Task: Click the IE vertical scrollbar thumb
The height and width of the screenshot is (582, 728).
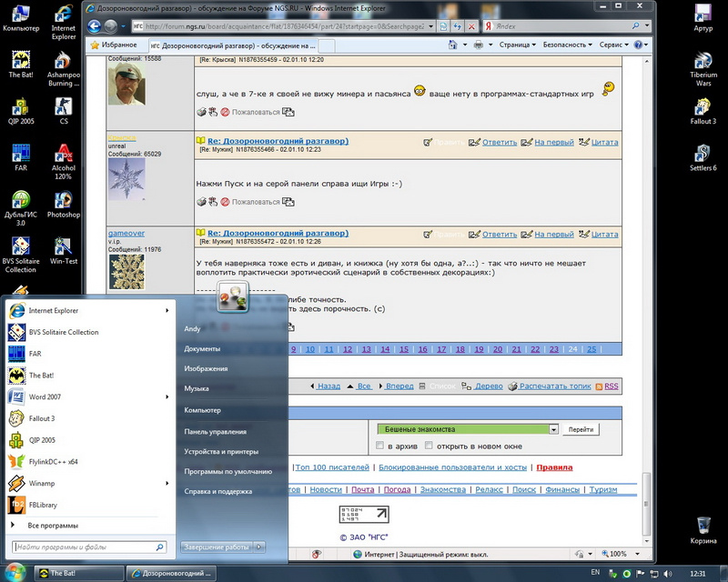Action: 646,503
